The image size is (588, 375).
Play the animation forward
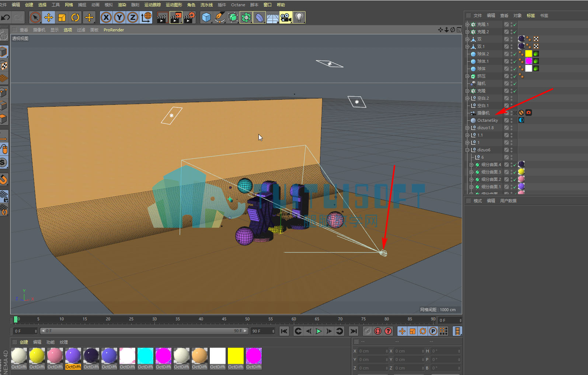[x=319, y=331]
